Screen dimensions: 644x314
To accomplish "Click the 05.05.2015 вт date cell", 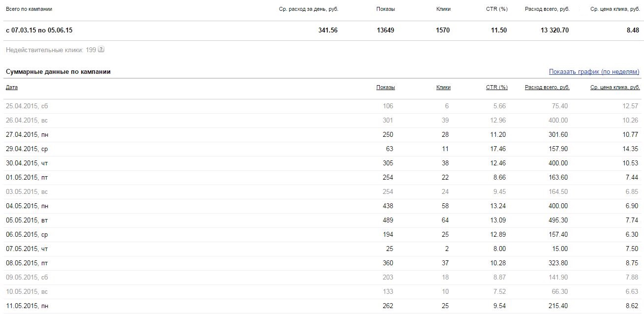I will 27,220.
